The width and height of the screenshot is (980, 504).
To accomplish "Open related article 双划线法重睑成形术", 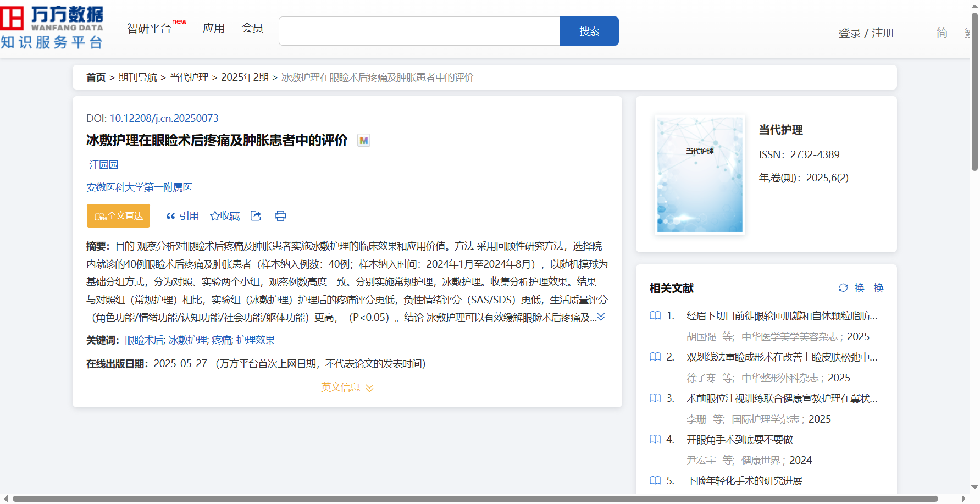I will (782, 357).
